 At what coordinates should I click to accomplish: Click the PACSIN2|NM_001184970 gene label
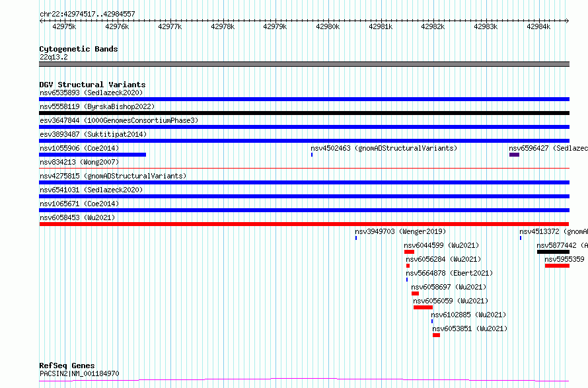click(79, 373)
